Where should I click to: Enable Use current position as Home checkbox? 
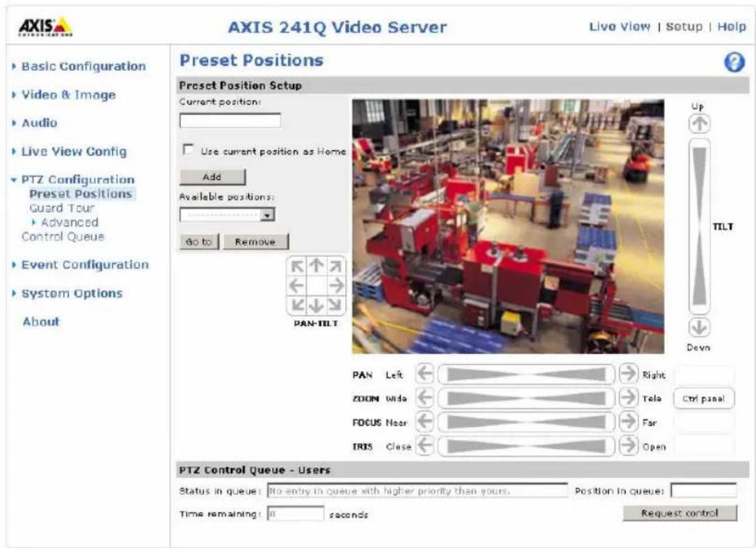(x=188, y=150)
